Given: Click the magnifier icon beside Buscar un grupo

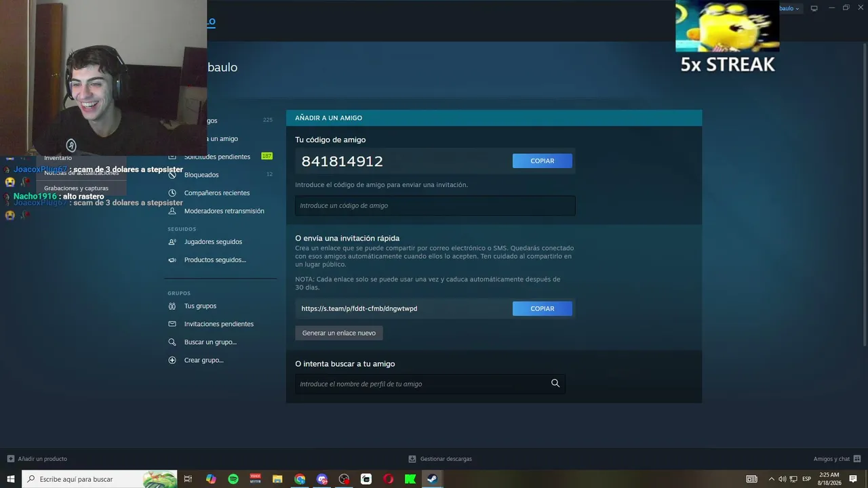Looking at the screenshot, I should tap(172, 342).
